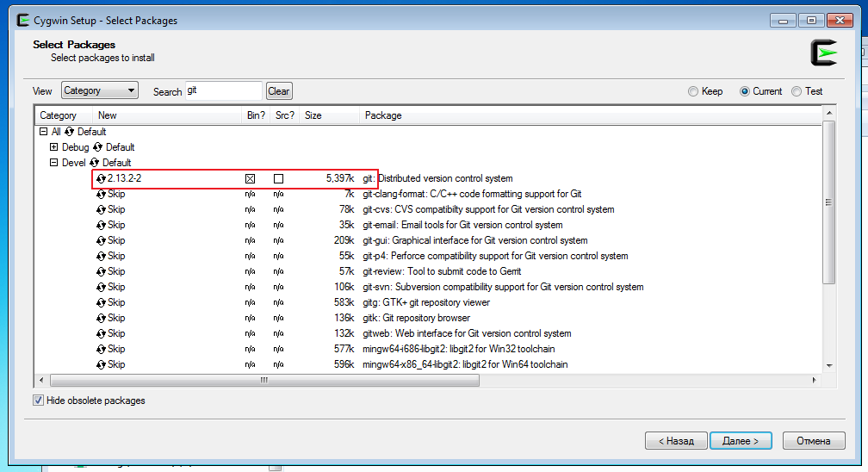Click the Skip cycle icon for gitweb
The height and width of the screenshot is (472, 868).
(x=101, y=333)
